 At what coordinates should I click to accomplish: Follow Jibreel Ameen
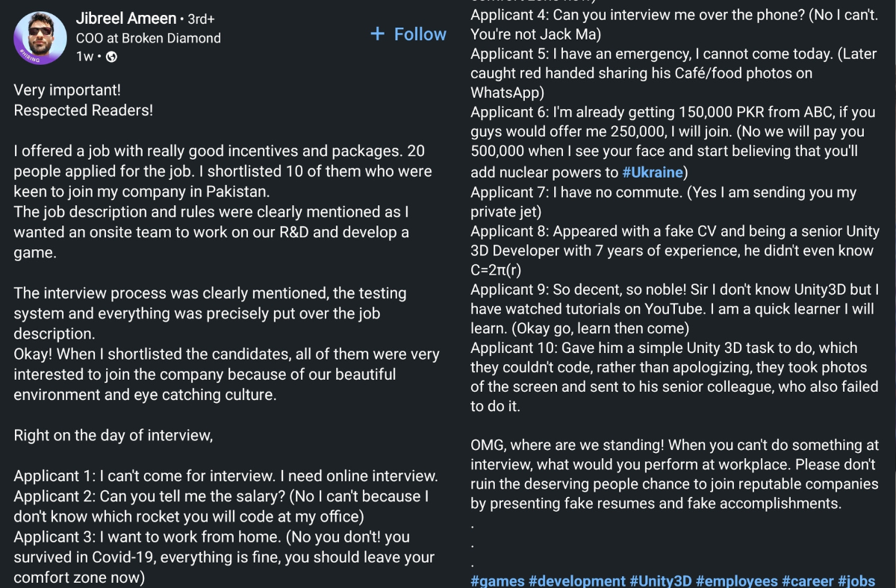(408, 34)
